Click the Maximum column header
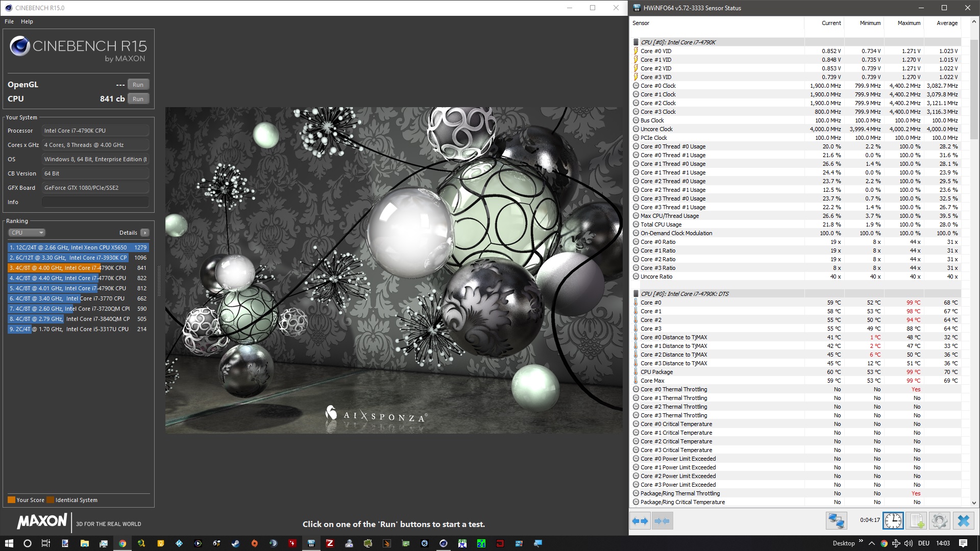Image resolution: width=980 pixels, height=551 pixels. pos(909,23)
